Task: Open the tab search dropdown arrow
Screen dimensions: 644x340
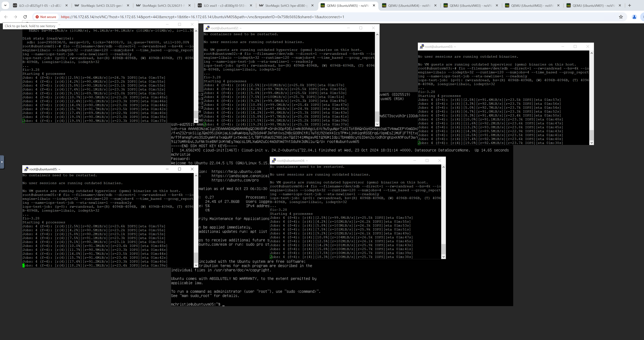Action: click(5, 6)
